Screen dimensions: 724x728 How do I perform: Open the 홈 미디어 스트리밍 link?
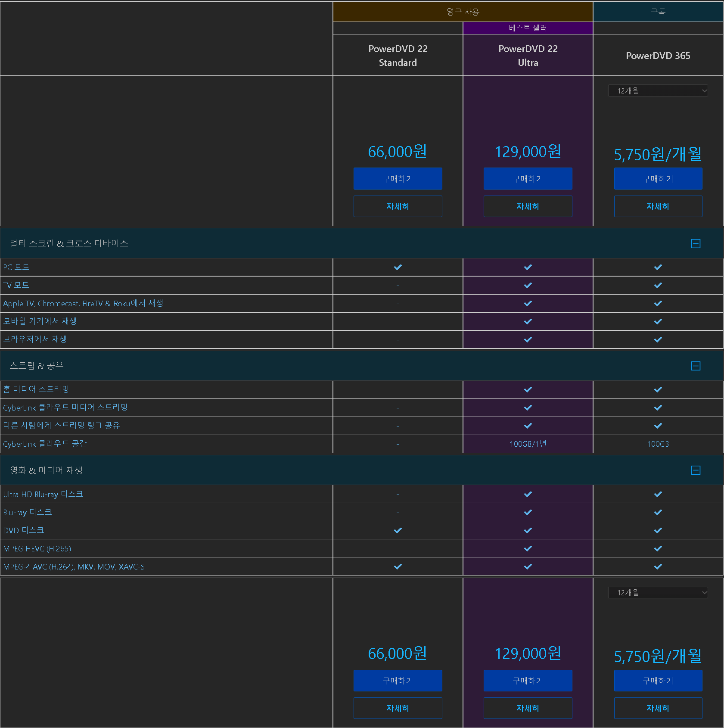(x=36, y=389)
